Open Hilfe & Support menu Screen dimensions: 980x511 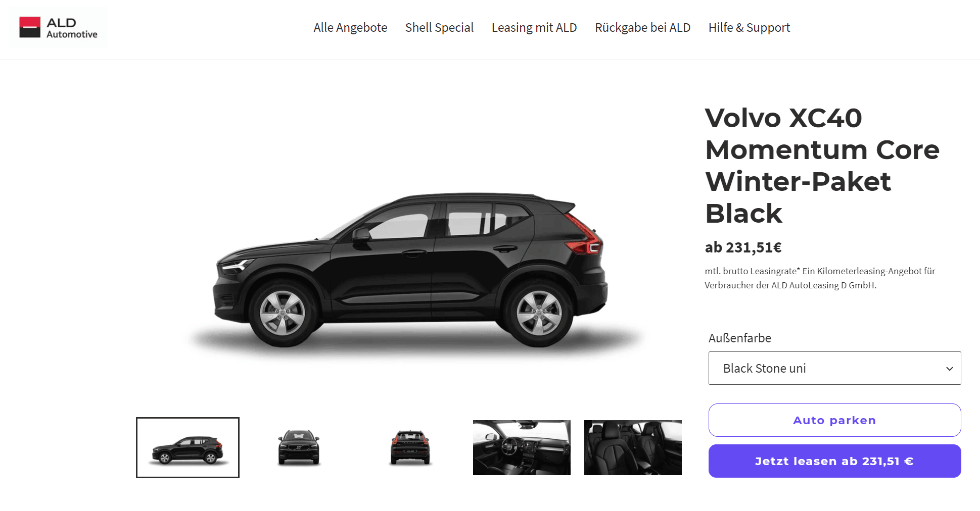[x=749, y=28]
